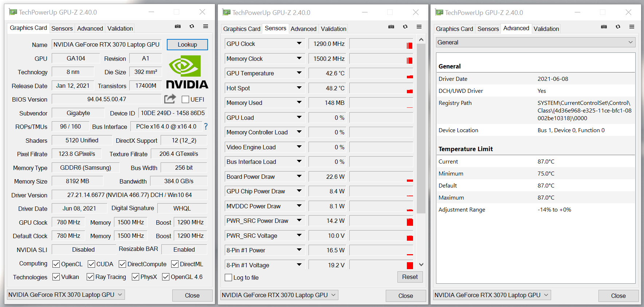Toggle the Ray Tracing checkbox

pyautogui.click(x=90, y=277)
